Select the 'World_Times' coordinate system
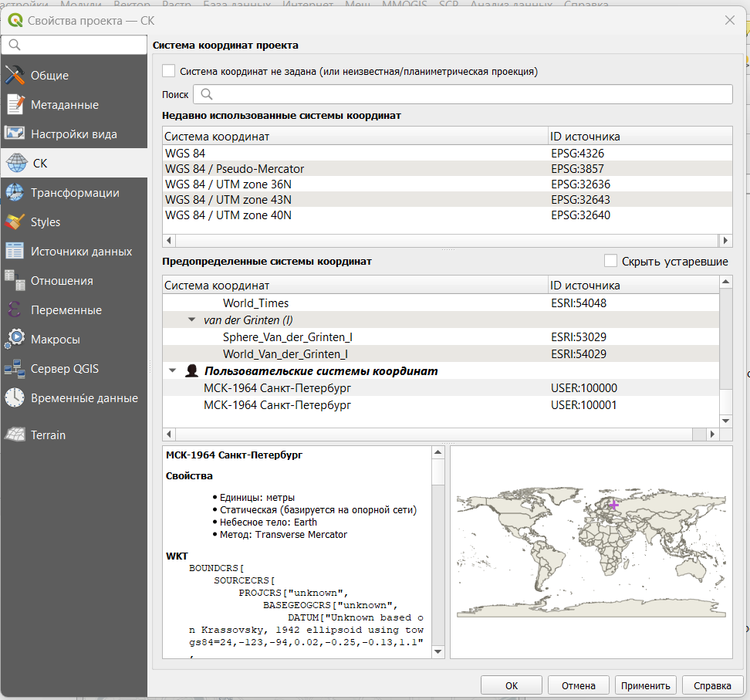 pos(441,303)
